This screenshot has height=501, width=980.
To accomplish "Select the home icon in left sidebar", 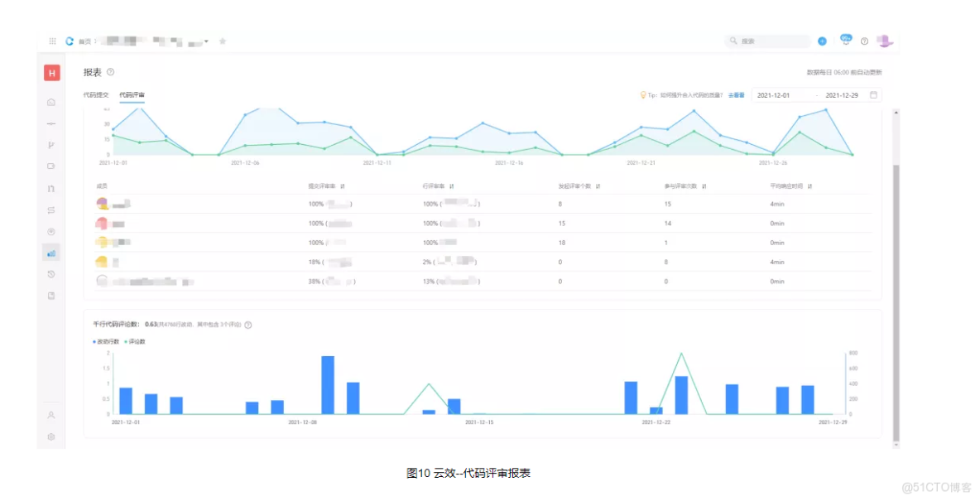I will pyautogui.click(x=51, y=102).
